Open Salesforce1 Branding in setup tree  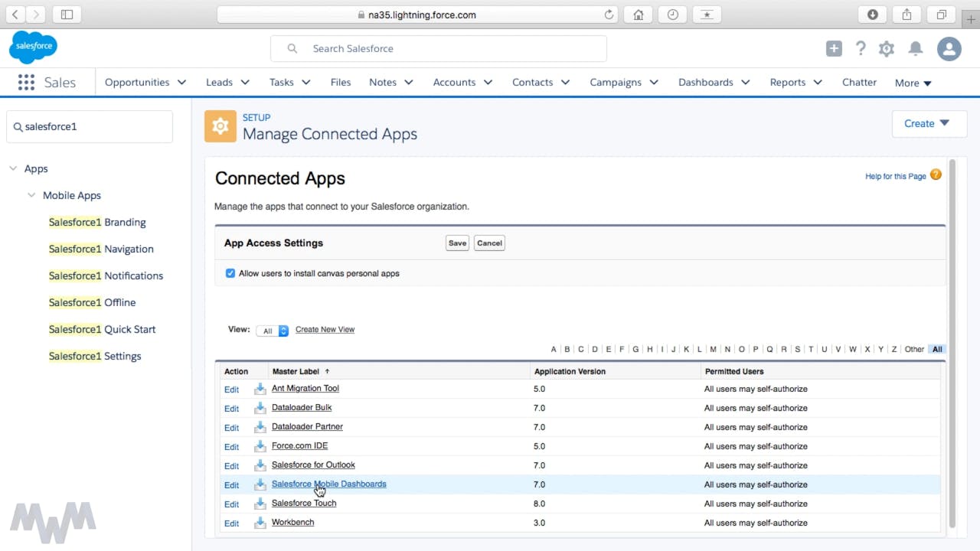coord(97,222)
